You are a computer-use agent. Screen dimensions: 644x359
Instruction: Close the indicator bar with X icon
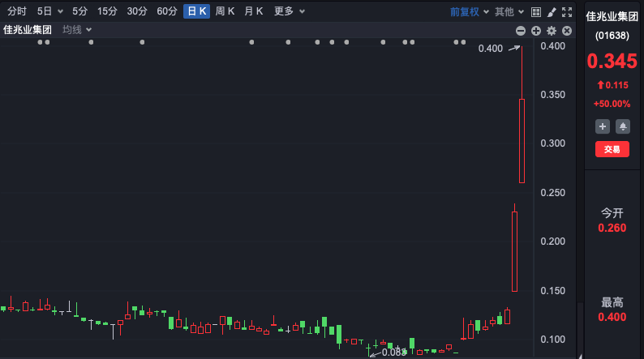[567, 31]
